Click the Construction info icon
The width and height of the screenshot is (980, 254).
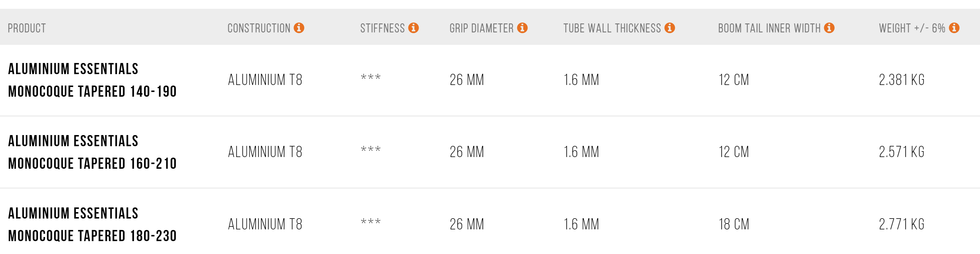(299, 28)
